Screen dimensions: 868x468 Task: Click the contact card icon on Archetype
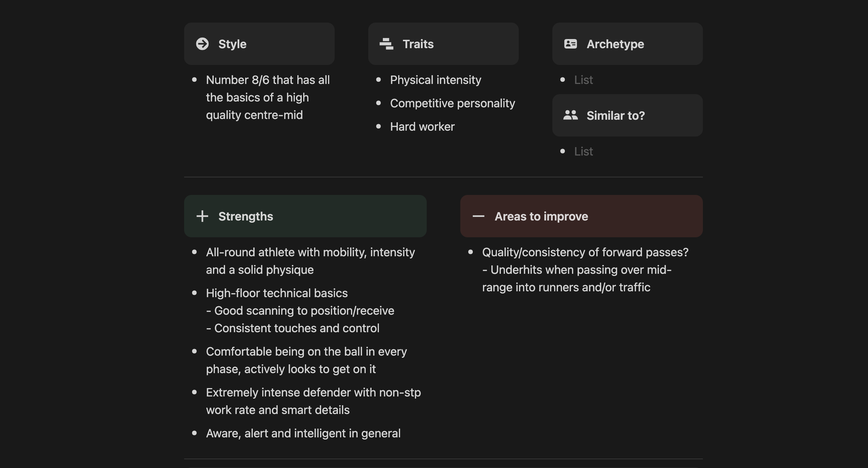pyautogui.click(x=570, y=43)
